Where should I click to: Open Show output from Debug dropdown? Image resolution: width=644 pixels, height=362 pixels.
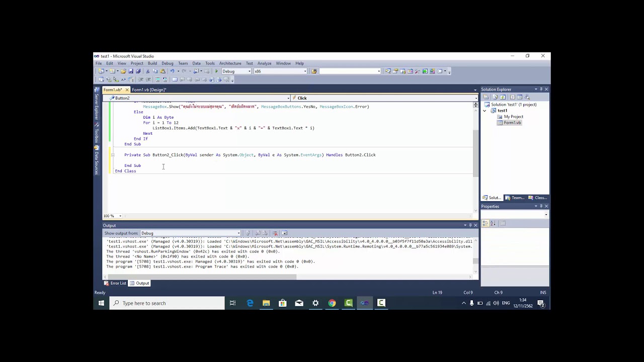(x=191, y=233)
